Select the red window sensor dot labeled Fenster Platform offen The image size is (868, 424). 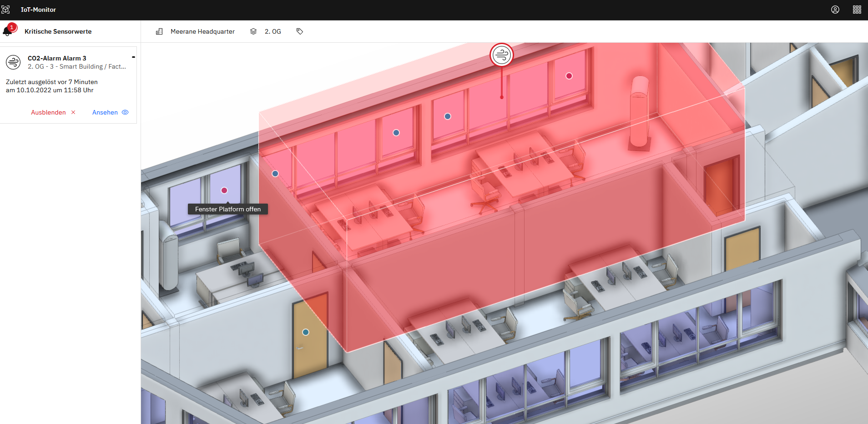click(x=224, y=190)
